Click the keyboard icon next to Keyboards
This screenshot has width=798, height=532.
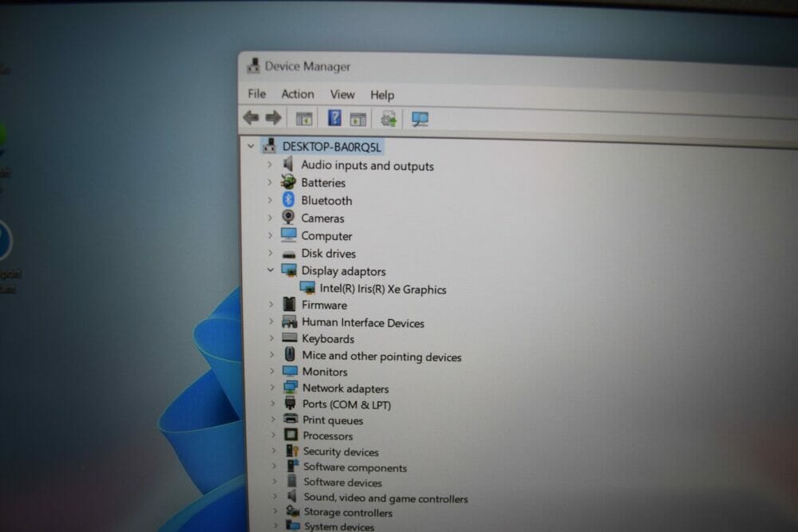coord(290,337)
